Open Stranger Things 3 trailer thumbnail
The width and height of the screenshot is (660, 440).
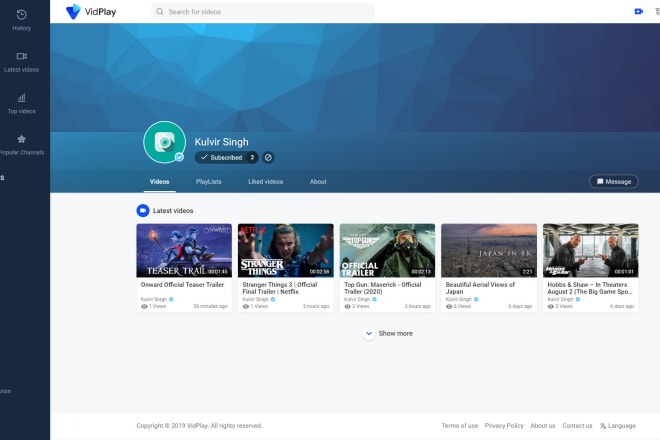(286, 251)
